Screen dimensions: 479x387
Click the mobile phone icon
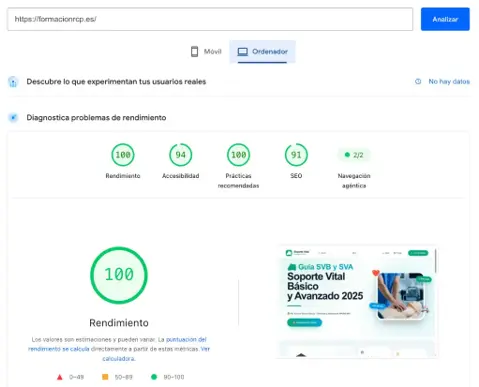pyautogui.click(x=194, y=52)
